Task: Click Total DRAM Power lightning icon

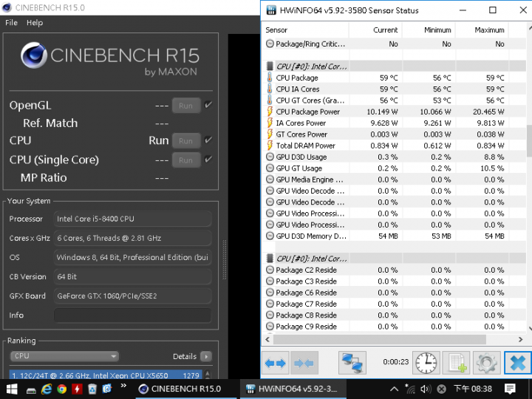Action: pyautogui.click(x=270, y=146)
